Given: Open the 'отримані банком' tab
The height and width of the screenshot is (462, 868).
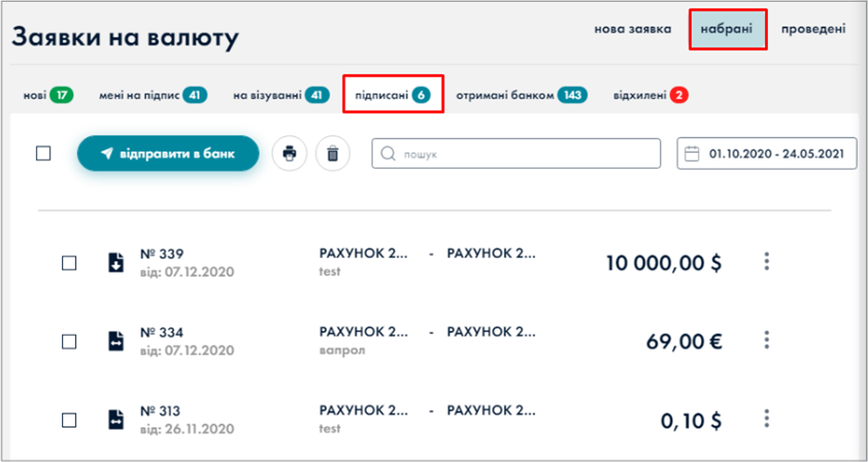Looking at the screenshot, I should [521, 95].
